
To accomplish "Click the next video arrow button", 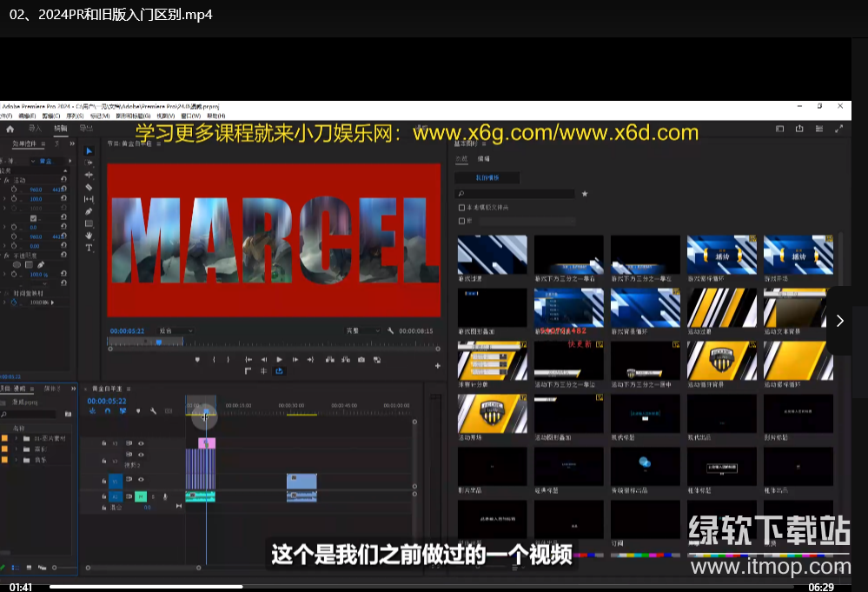I will coord(839,321).
